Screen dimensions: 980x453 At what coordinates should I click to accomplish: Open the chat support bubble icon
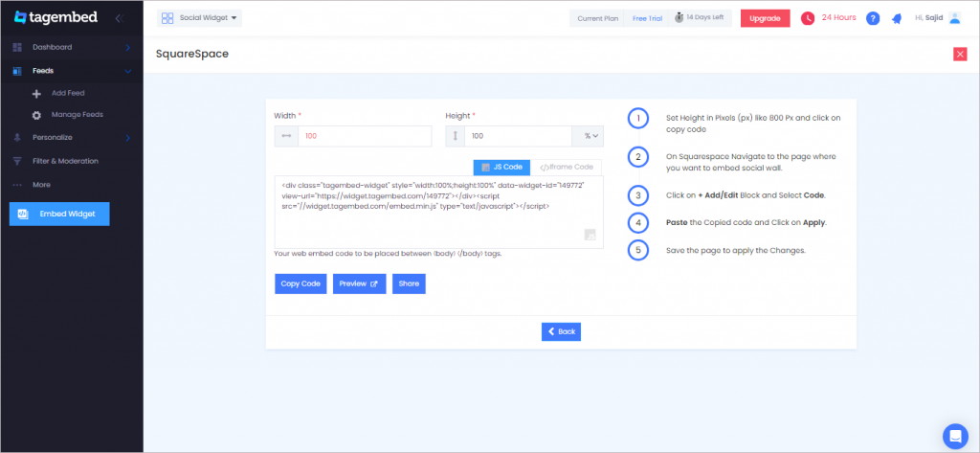955,436
